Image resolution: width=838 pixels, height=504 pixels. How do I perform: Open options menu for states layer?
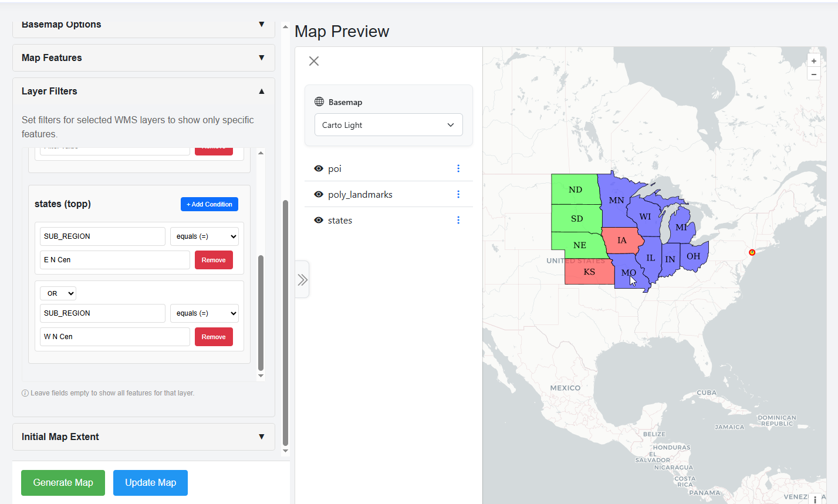click(458, 220)
